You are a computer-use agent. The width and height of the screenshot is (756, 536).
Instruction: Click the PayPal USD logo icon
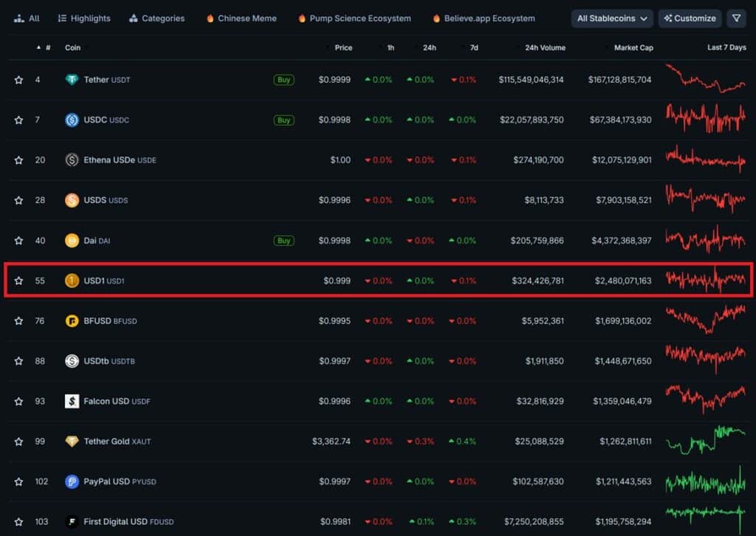click(72, 481)
